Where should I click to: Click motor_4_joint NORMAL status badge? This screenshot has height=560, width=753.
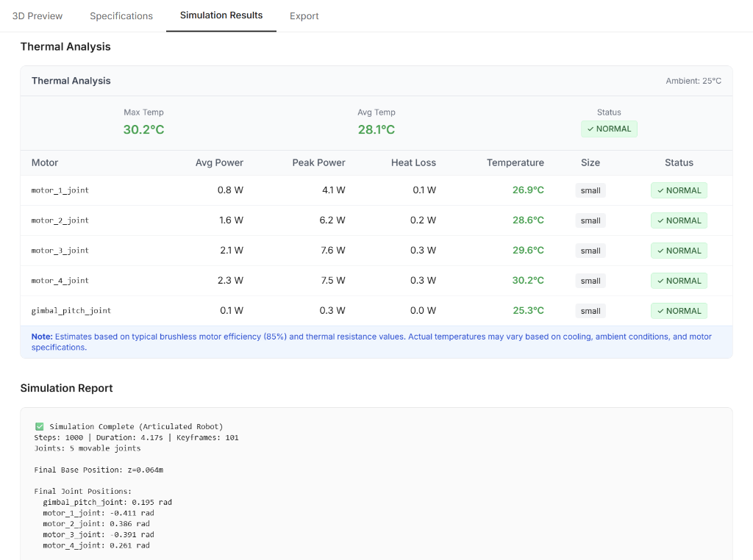point(679,281)
